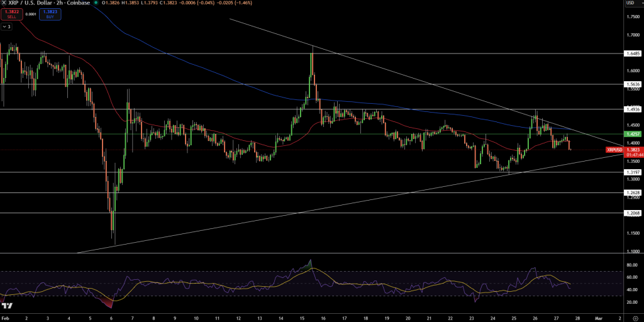Click the BUY 1.3823 button
The width and height of the screenshot is (644, 322).
tap(50, 14)
